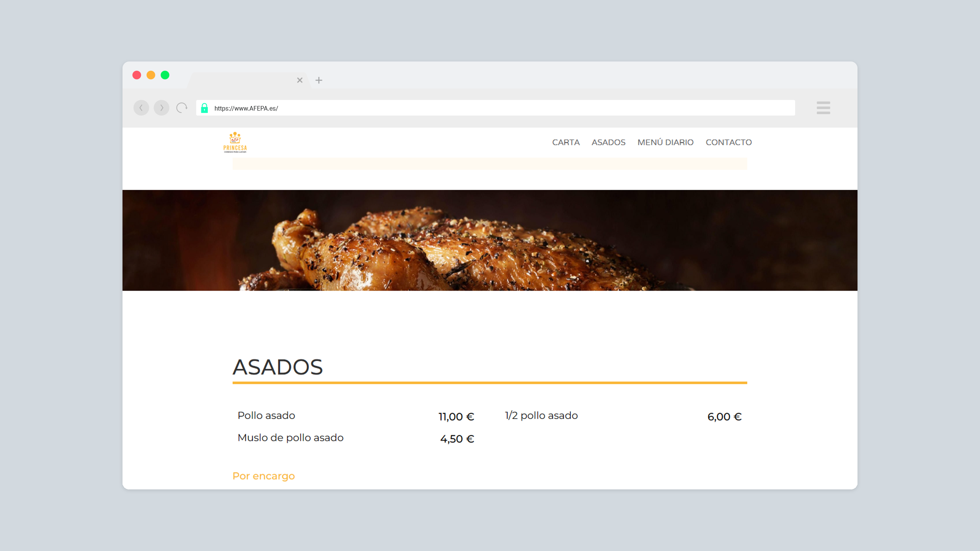Open the MENÚ DIARIO menu item
Image resolution: width=980 pixels, height=551 pixels.
(x=665, y=142)
